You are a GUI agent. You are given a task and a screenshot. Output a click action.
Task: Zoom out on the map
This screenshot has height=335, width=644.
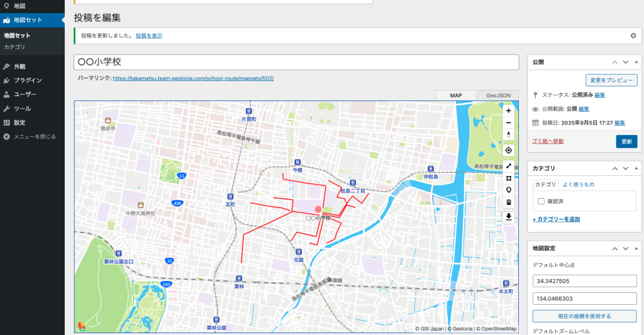tap(508, 123)
